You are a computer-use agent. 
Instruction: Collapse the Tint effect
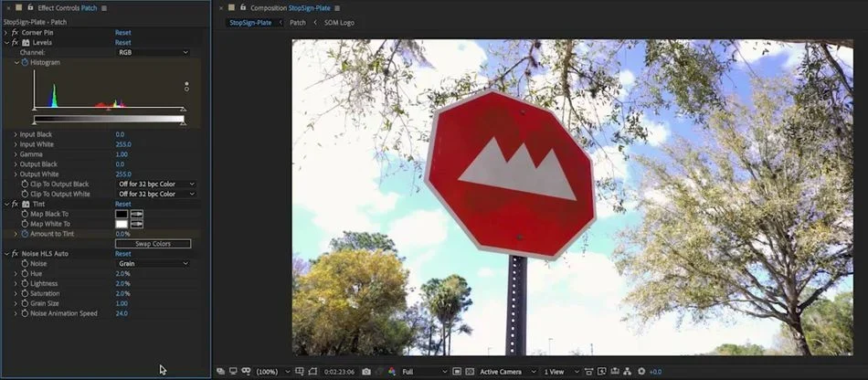coord(6,204)
